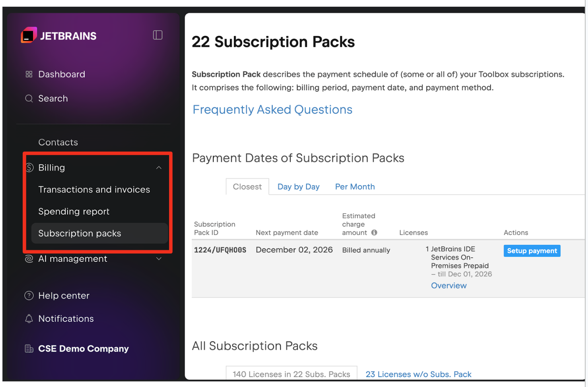Open the Overview link for pack 1224/UFQHO0S

pos(448,286)
